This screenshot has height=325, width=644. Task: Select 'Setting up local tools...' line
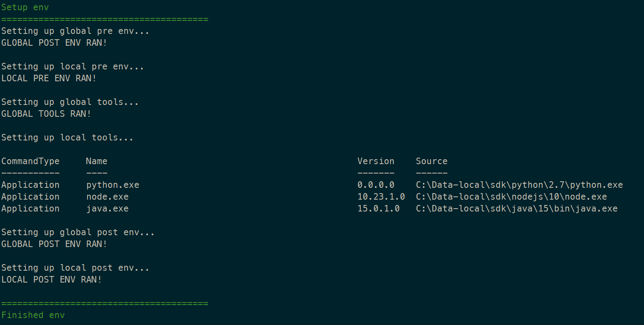click(67, 138)
